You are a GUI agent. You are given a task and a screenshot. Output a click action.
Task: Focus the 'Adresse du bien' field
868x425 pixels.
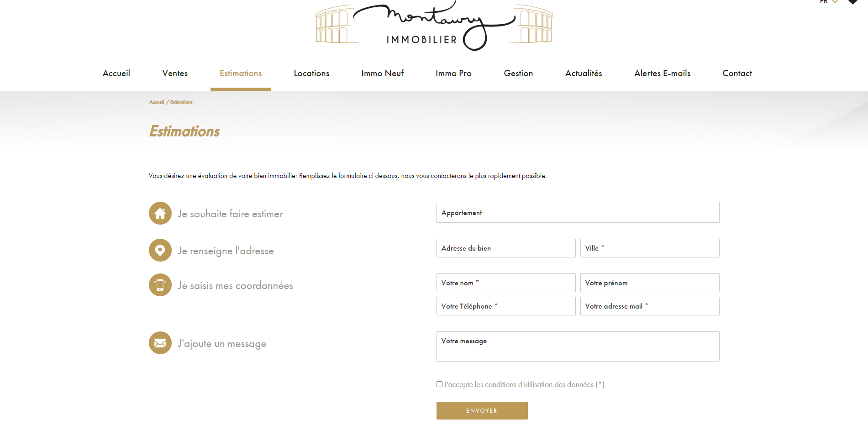[505, 248]
